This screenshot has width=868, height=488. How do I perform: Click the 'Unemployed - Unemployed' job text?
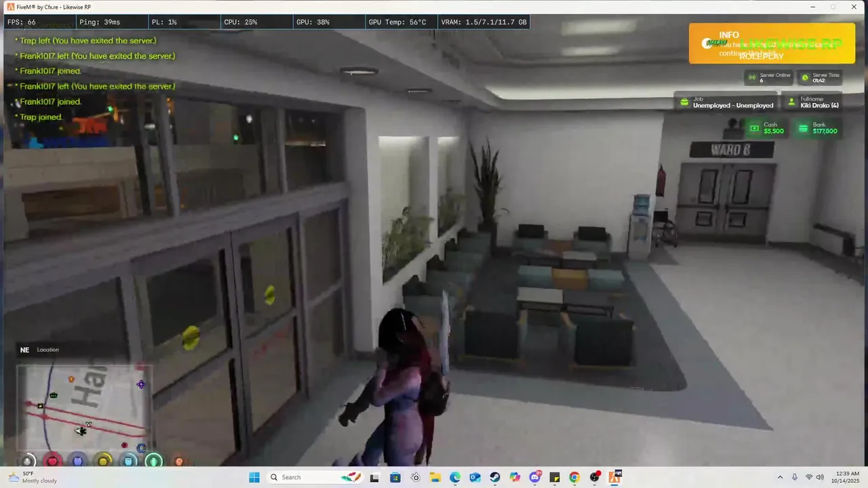(x=733, y=106)
